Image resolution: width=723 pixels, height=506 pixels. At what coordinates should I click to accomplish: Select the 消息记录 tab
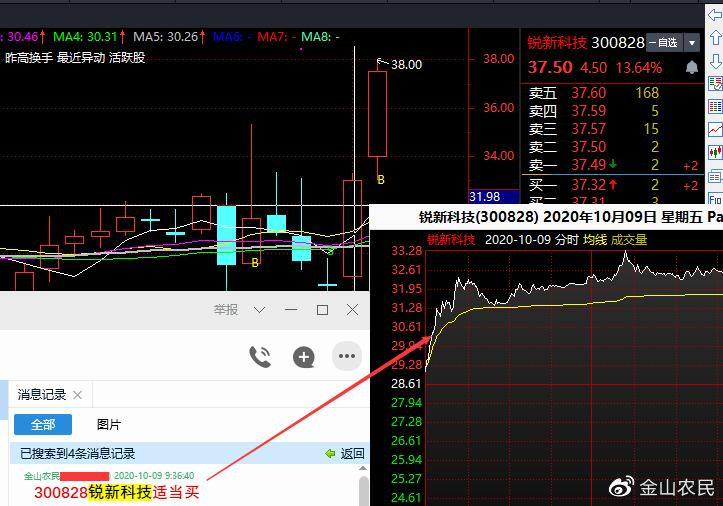(x=41, y=395)
